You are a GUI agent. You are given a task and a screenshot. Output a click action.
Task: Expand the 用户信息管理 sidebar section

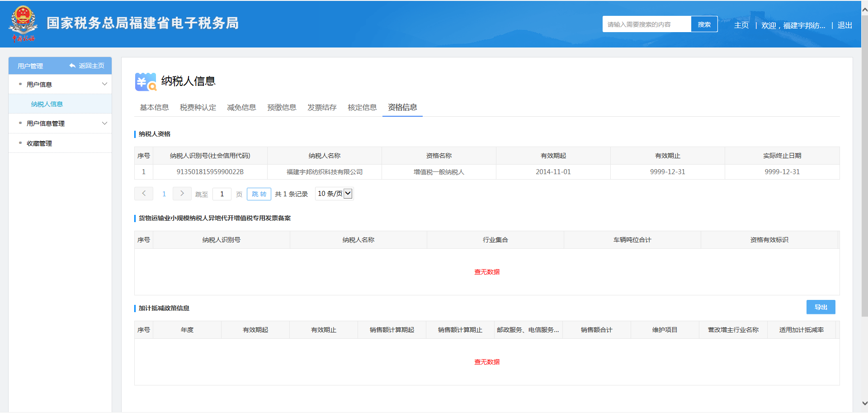[104, 123]
